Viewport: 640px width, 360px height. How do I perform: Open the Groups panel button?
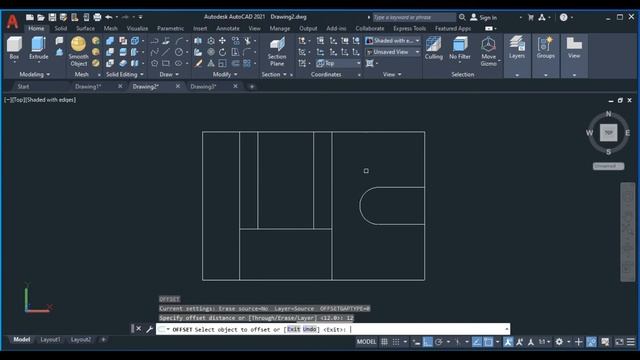coord(545,48)
